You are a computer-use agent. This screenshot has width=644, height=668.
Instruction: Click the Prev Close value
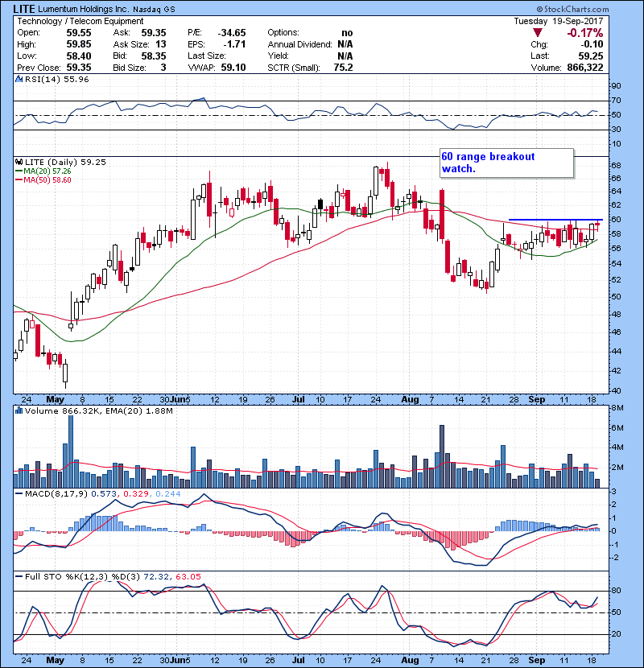79,68
